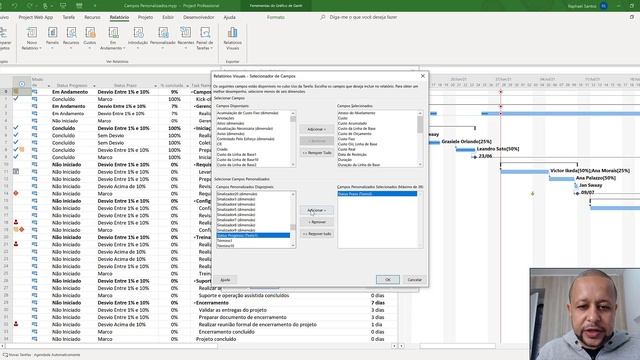This screenshot has width=640, height=360.
Task: Click the Diga-me o que você deseja fazer box
Action: point(363,17)
